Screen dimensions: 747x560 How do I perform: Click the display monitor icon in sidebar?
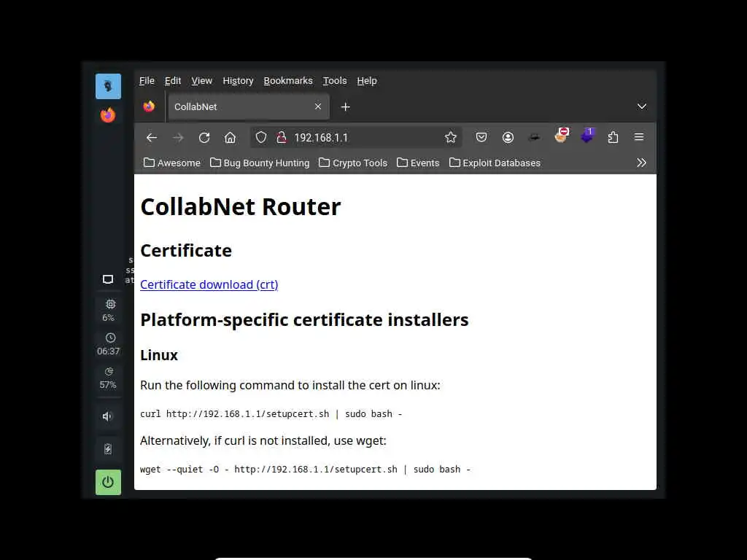point(108,279)
